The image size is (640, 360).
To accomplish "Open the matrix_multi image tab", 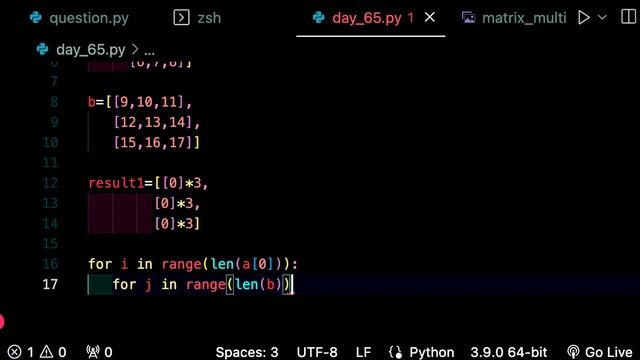I will pyautogui.click(x=514, y=18).
